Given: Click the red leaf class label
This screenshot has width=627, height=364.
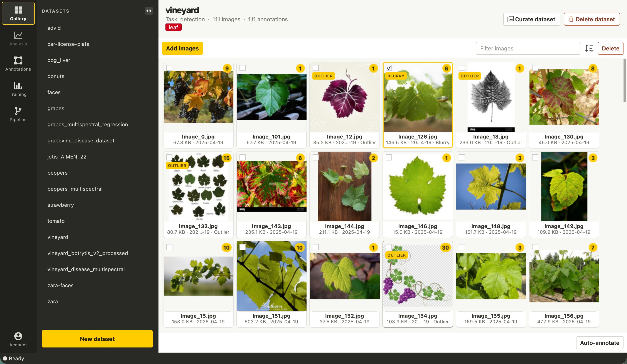Looking at the screenshot, I should (174, 27).
